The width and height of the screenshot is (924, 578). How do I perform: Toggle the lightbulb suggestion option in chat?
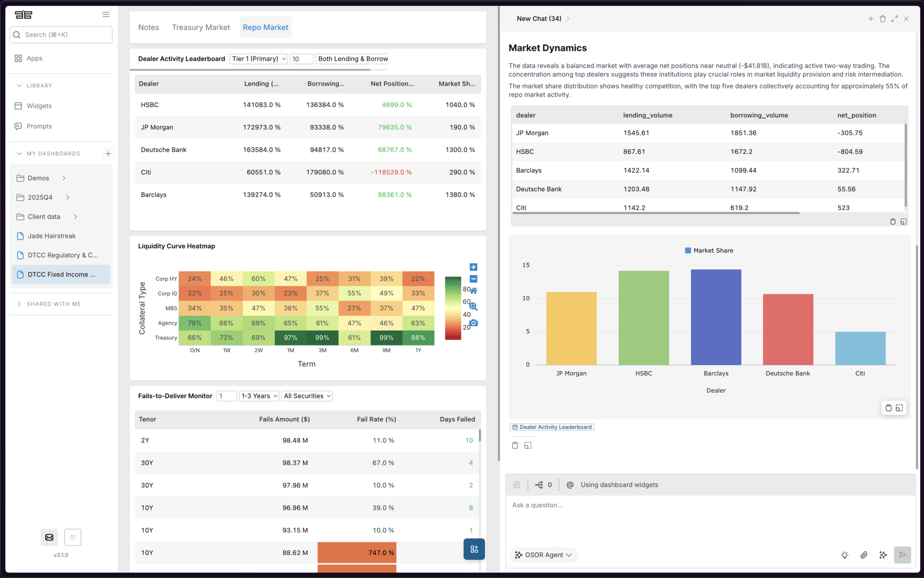845,555
